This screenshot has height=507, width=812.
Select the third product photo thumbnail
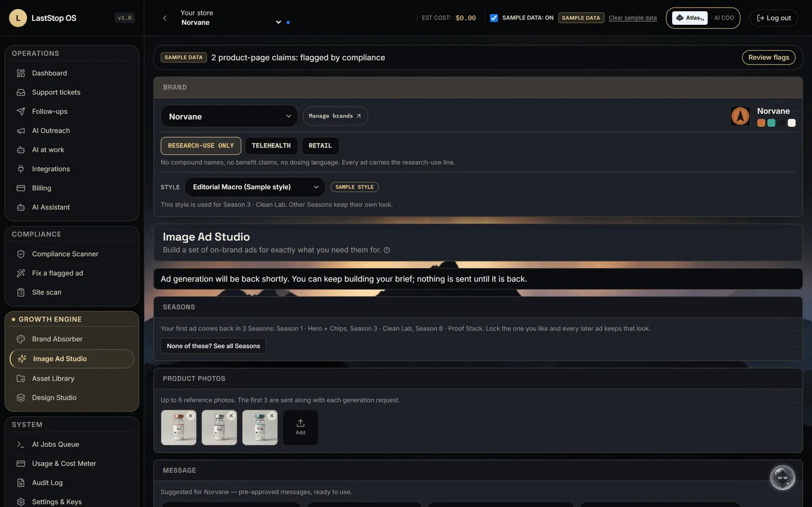click(260, 428)
